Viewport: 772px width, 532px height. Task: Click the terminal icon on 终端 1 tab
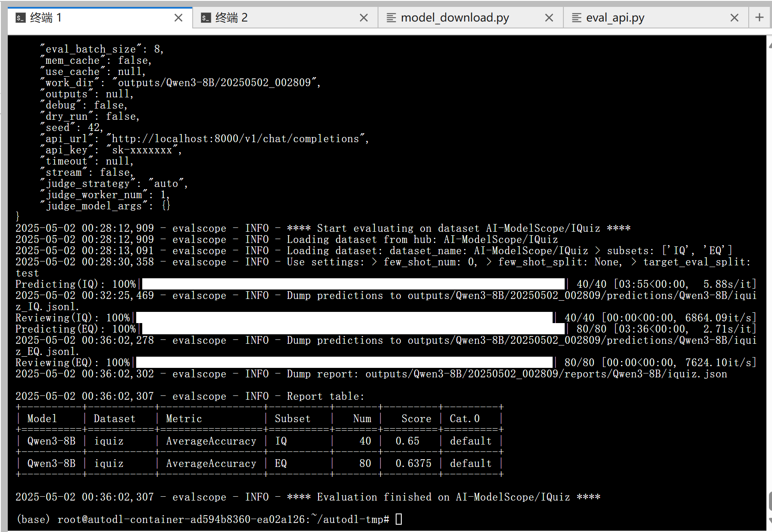pyautogui.click(x=20, y=18)
